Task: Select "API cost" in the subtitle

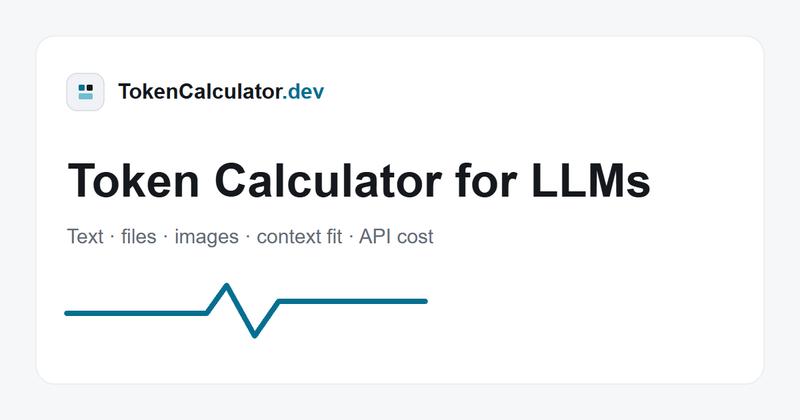Action: [396, 237]
